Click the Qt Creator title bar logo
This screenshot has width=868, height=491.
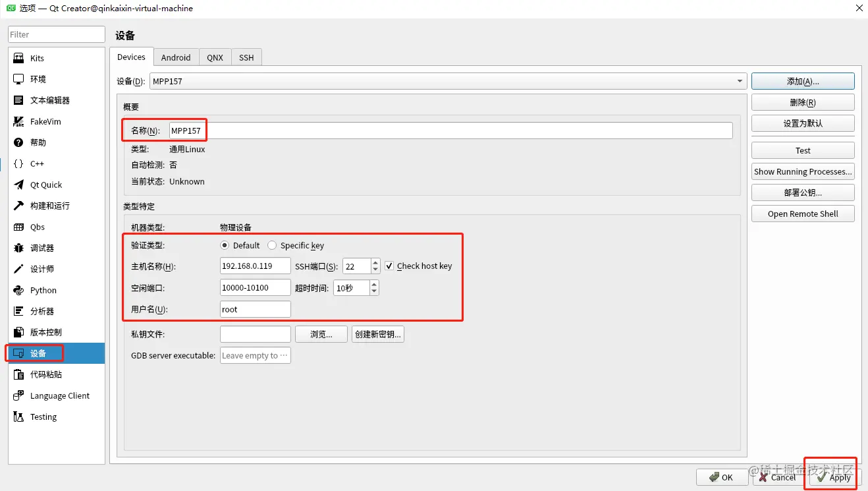tap(11, 9)
